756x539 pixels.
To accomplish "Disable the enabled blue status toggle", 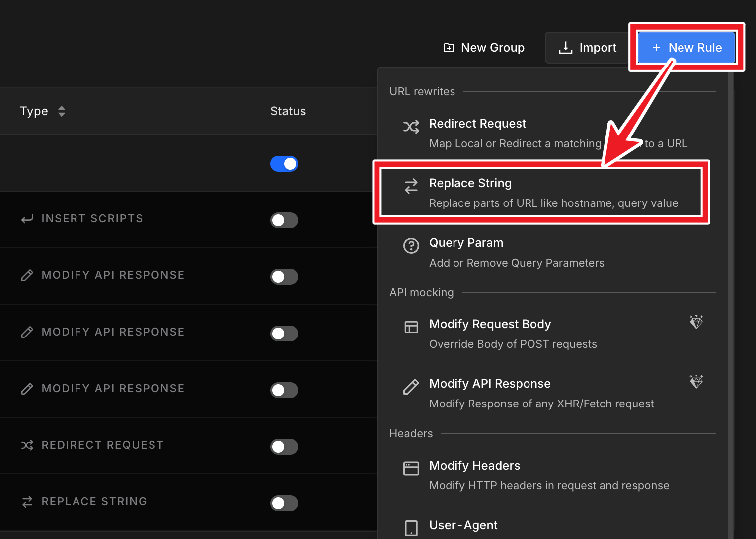I will click(284, 164).
